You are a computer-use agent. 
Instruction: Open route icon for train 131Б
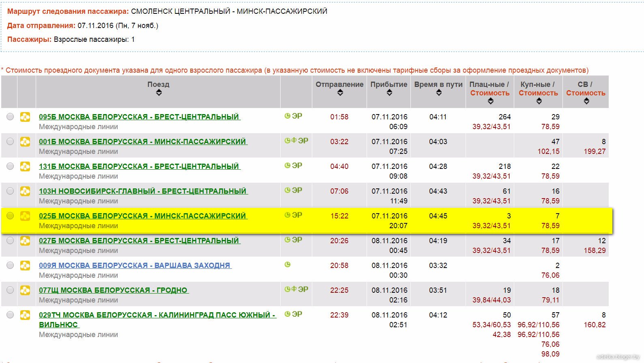click(x=25, y=166)
